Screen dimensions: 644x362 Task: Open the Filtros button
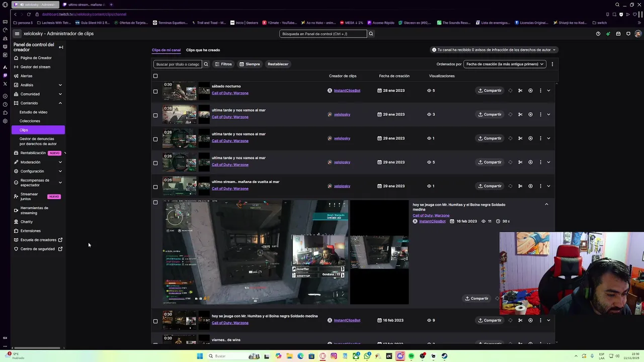click(223, 64)
